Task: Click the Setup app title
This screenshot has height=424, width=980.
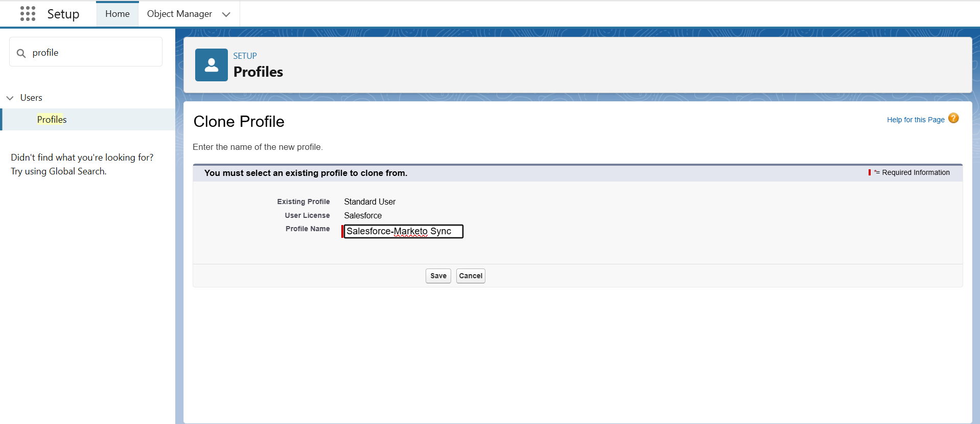Action: [63, 14]
